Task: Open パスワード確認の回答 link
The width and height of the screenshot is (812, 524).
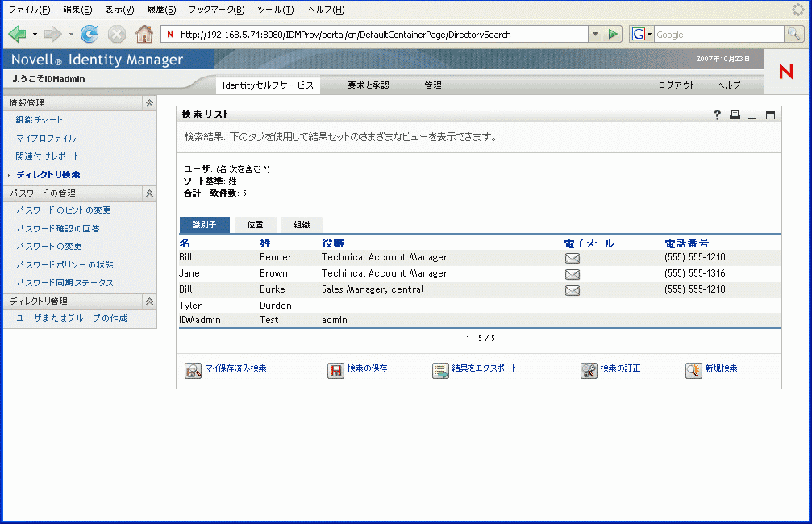Action: tap(57, 228)
